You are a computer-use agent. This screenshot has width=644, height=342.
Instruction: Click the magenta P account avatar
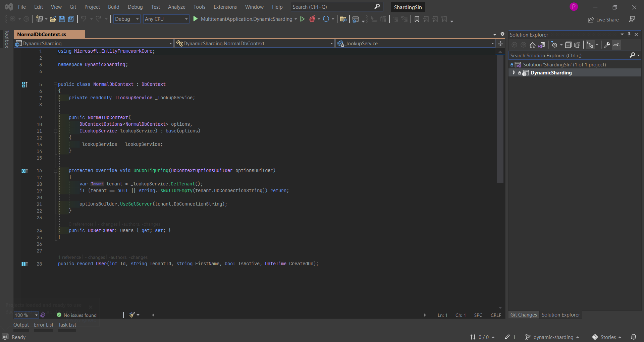(574, 7)
